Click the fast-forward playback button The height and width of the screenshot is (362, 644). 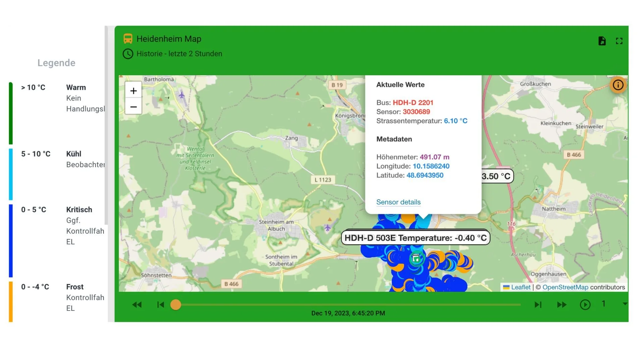pyautogui.click(x=562, y=305)
